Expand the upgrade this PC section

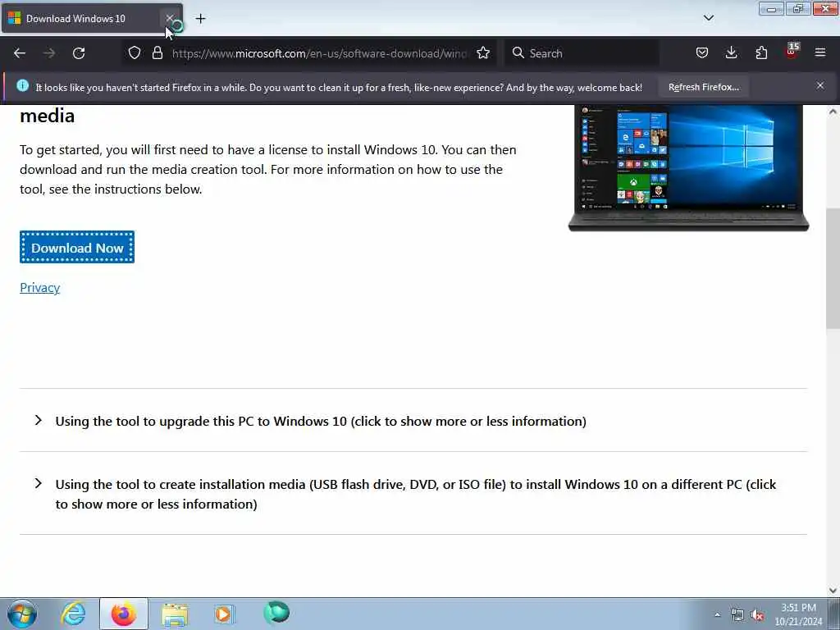[321, 421]
